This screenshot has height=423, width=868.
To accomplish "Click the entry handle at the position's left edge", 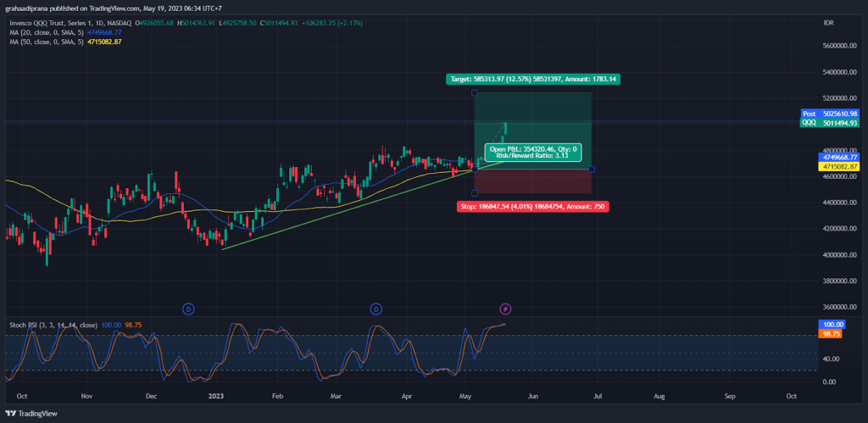I will (475, 169).
